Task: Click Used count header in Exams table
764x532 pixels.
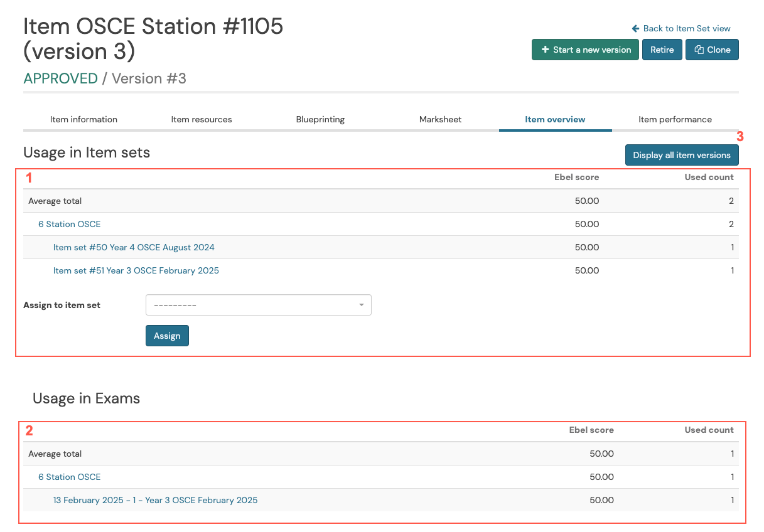Action: click(x=709, y=430)
